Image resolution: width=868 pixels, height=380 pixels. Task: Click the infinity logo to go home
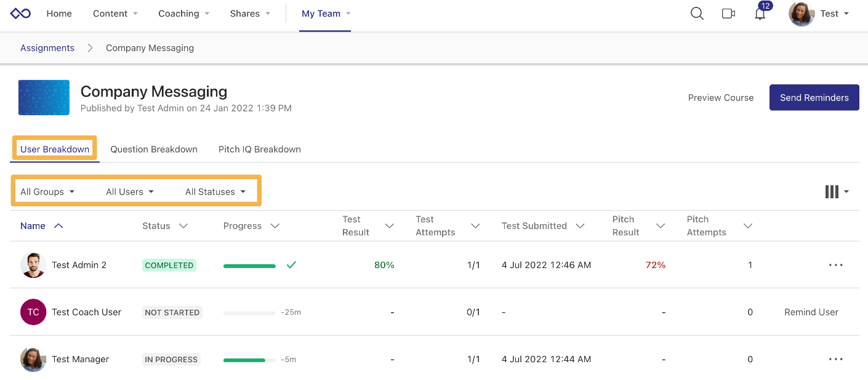point(20,13)
